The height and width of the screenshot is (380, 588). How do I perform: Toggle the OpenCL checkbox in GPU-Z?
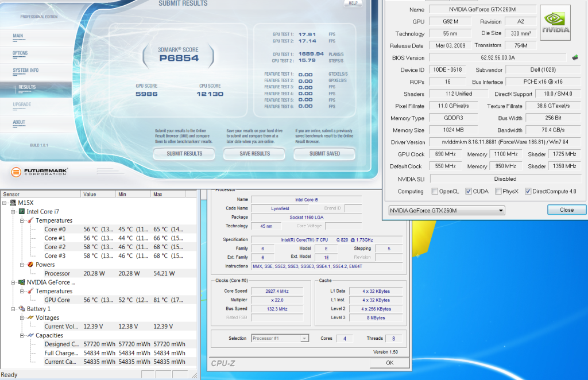[x=435, y=191]
